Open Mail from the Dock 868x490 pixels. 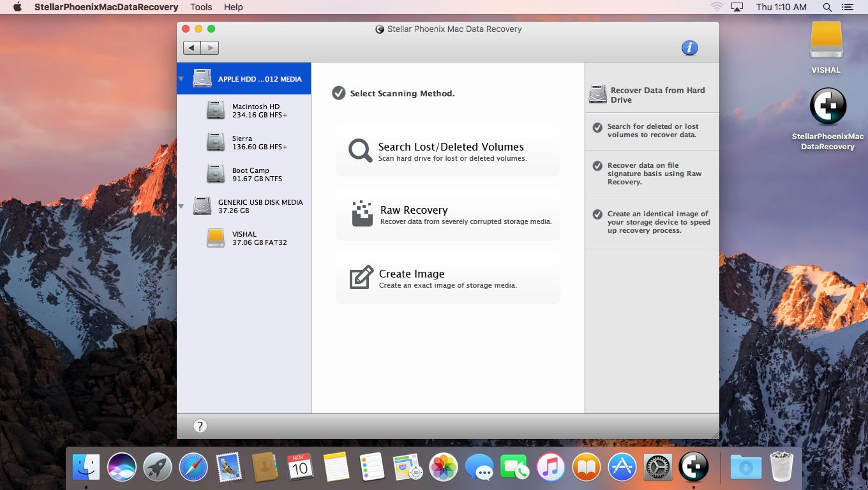pyautogui.click(x=228, y=467)
